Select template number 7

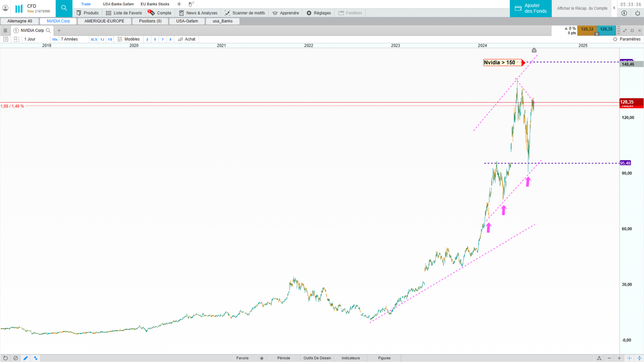click(163, 39)
